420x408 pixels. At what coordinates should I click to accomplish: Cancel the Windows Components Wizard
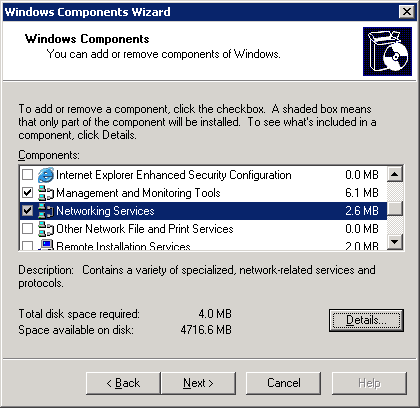(284, 383)
